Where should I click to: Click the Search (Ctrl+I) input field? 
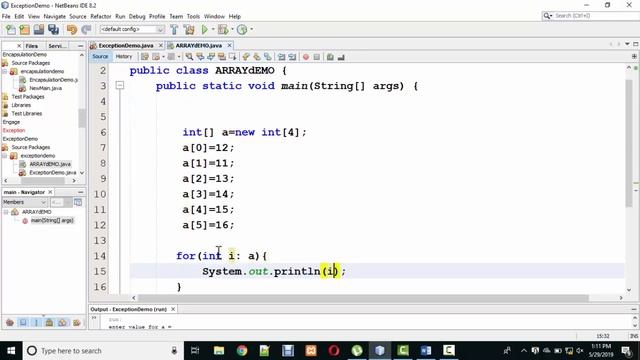(x=596, y=16)
